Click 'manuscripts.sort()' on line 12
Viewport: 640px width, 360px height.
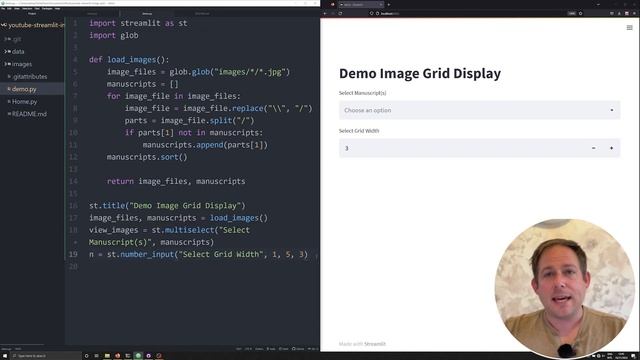pos(147,157)
